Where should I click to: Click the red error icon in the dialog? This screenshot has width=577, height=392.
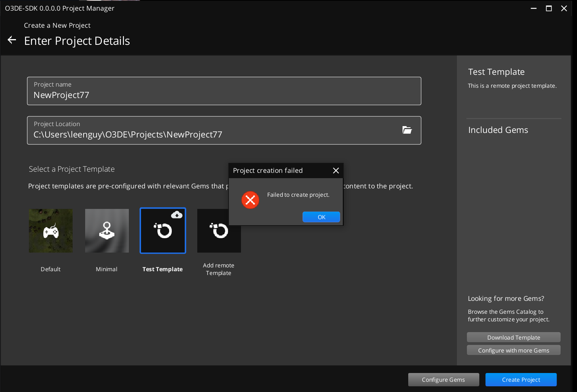pyautogui.click(x=250, y=200)
